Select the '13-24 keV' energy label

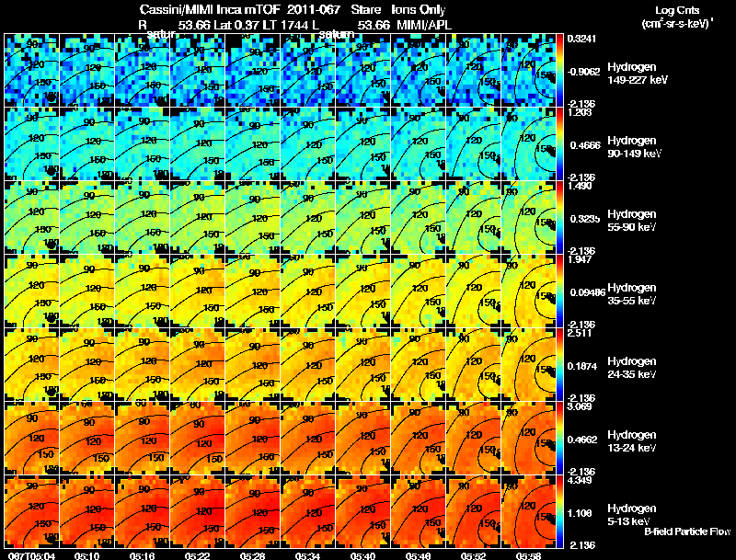[x=631, y=448]
